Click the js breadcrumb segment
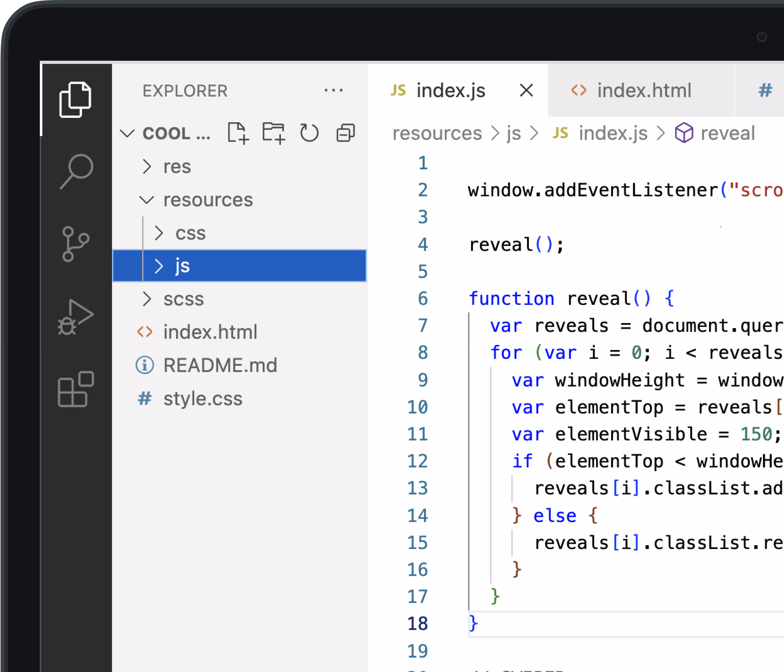This screenshot has height=672, width=784. tap(514, 133)
